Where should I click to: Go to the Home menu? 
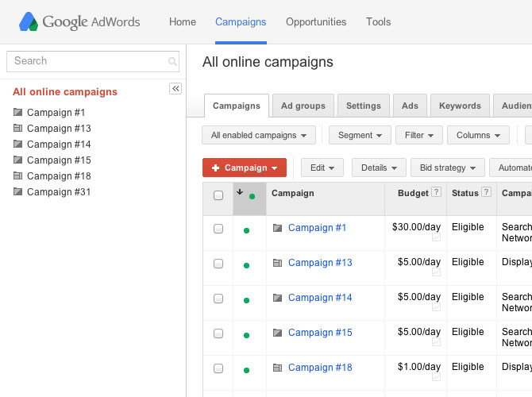183,21
